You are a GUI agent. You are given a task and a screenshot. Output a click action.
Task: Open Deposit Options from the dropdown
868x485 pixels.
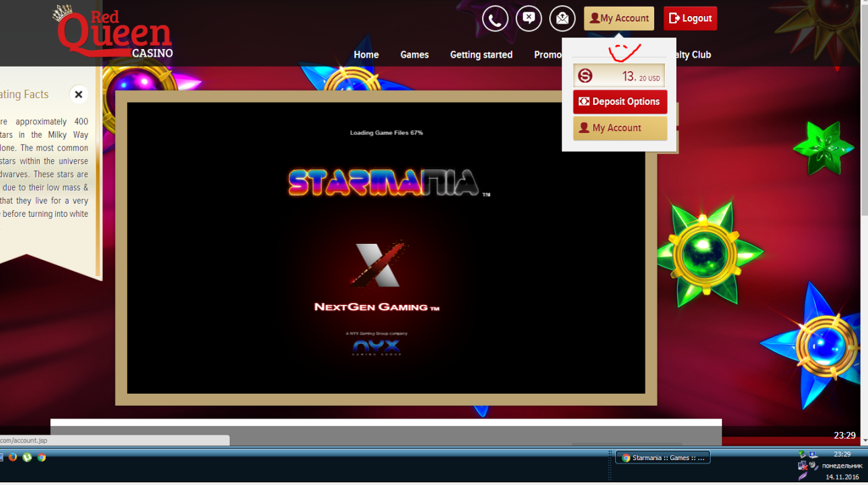(x=620, y=102)
